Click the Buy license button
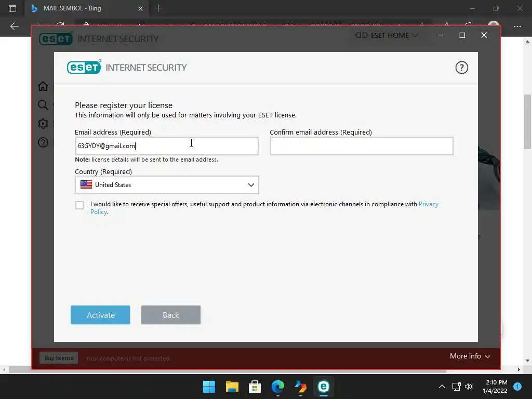532x399 pixels. point(59,358)
